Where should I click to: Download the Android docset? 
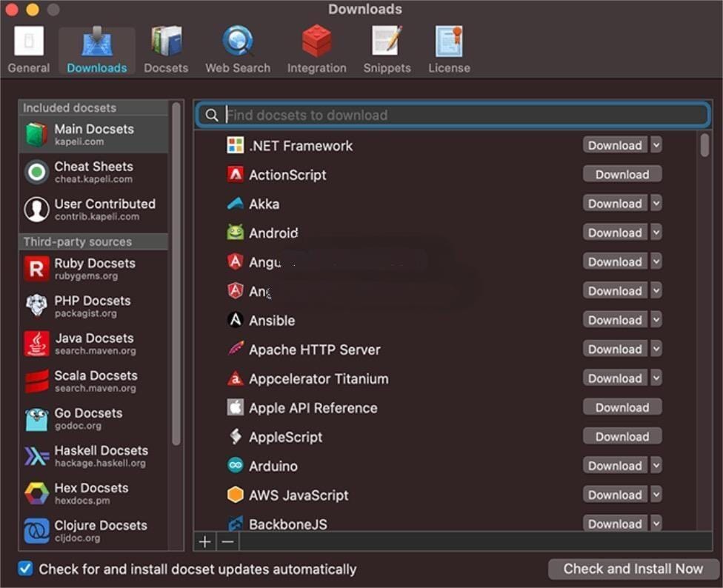615,233
